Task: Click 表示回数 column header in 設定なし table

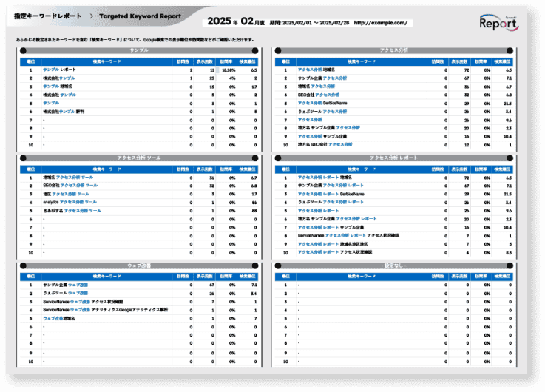Action: click(x=458, y=276)
